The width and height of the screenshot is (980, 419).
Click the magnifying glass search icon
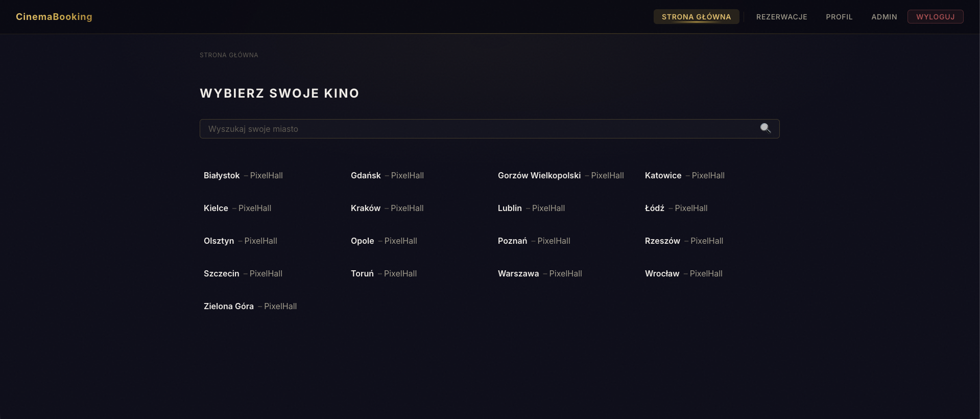coord(765,128)
